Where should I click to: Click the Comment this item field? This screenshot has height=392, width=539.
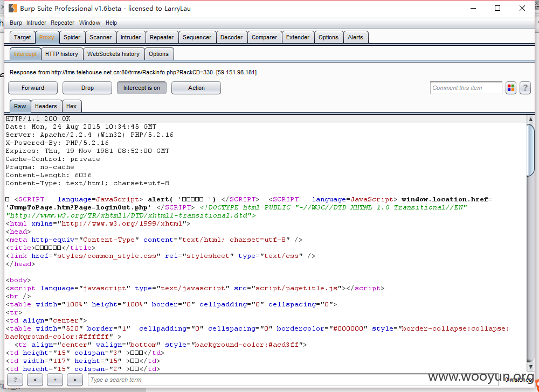coord(466,88)
